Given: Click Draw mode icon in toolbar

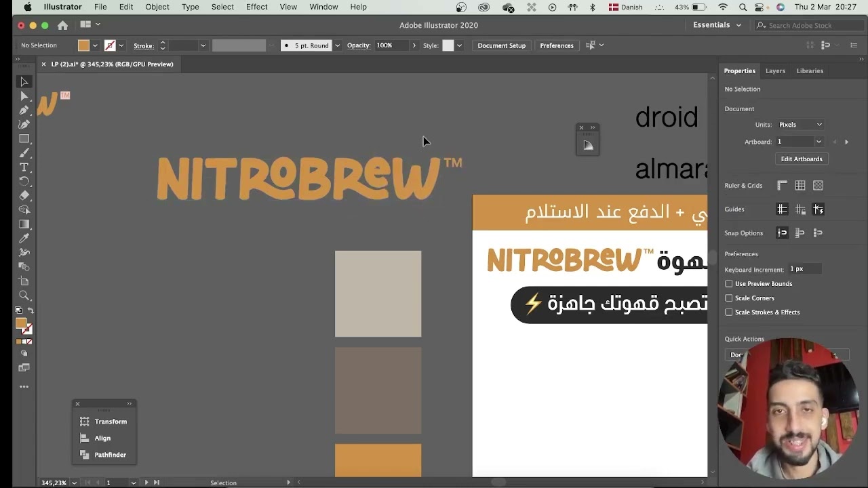Looking at the screenshot, I should 24,353.
